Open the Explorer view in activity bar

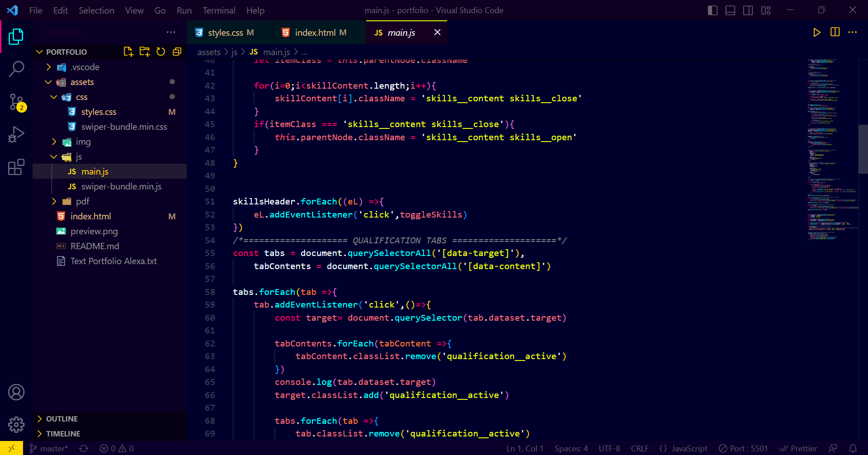(16, 37)
